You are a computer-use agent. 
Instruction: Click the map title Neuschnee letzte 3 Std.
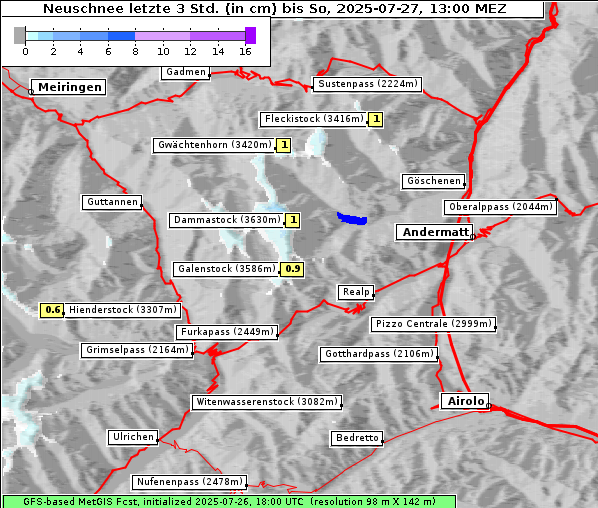(275, 9)
